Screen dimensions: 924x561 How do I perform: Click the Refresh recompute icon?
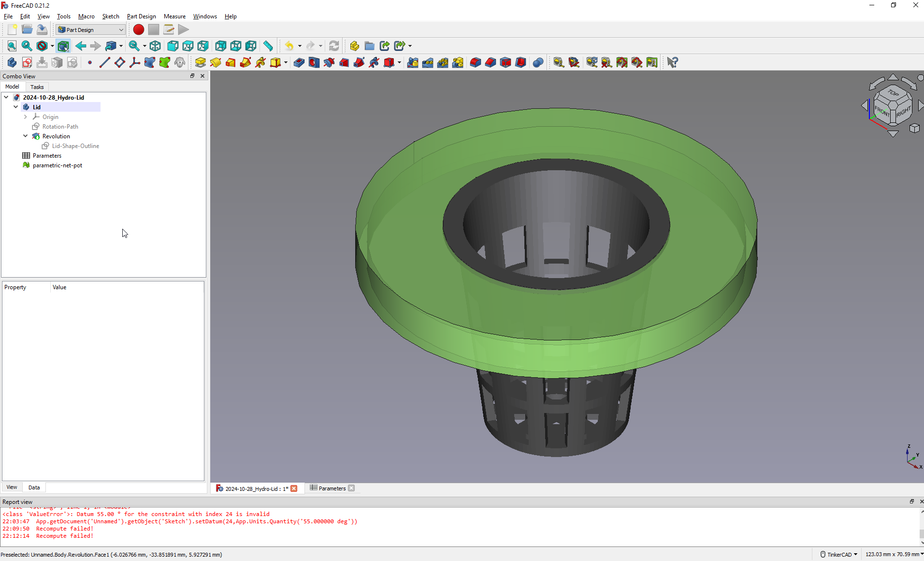(334, 46)
